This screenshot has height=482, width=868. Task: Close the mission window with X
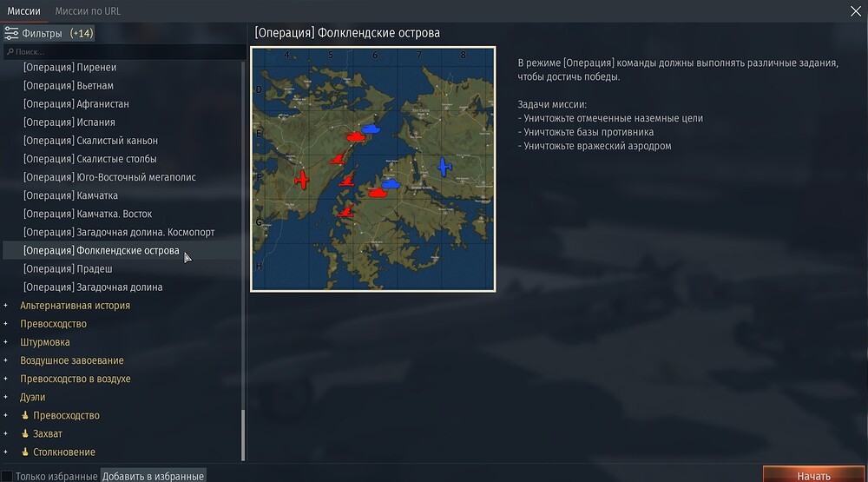pos(855,10)
